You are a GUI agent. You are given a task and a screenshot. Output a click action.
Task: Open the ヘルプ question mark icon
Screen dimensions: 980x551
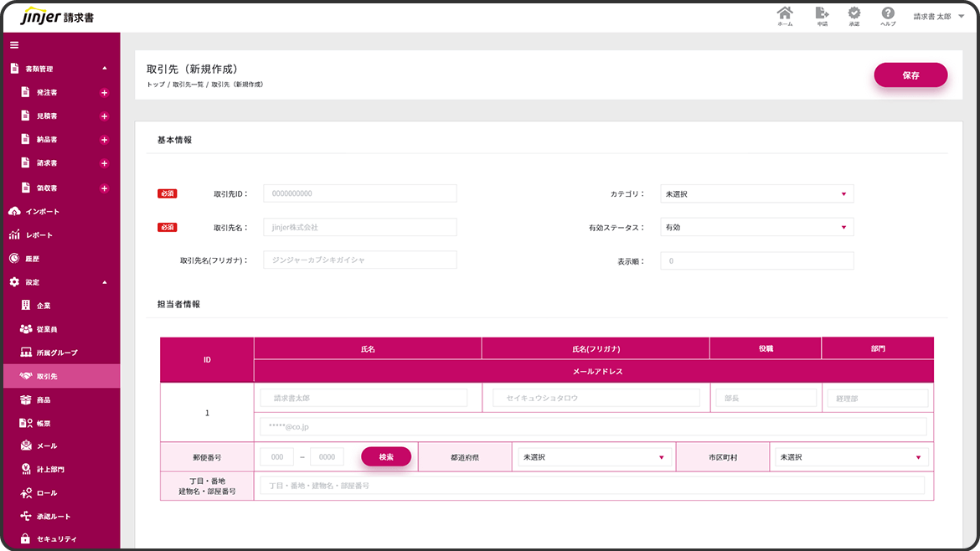point(888,16)
